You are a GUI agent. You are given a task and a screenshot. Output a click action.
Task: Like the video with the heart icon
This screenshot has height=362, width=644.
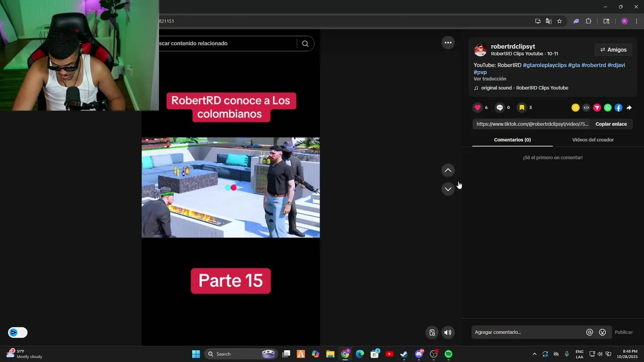point(477,108)
